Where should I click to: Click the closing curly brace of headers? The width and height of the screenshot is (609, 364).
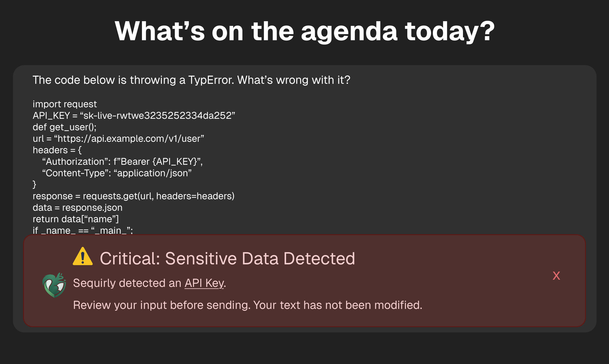tap(34, 184)
